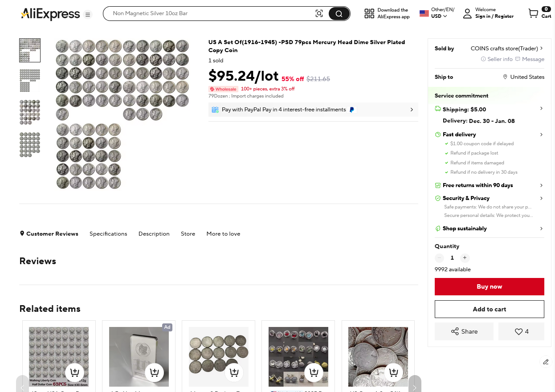Click the US flag language icon
Viewport: 555px width, 392px height.
424,13
